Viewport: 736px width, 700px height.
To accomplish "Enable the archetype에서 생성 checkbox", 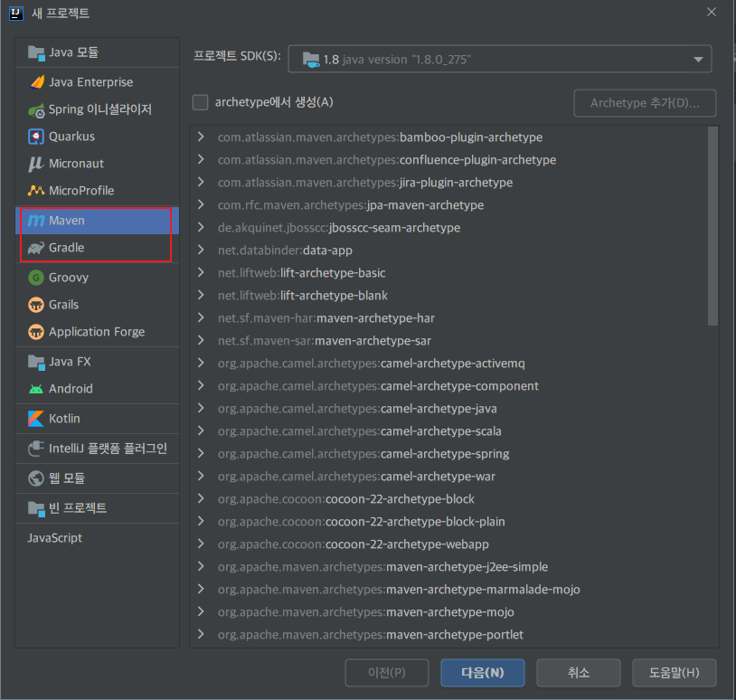I will [200, 102].
